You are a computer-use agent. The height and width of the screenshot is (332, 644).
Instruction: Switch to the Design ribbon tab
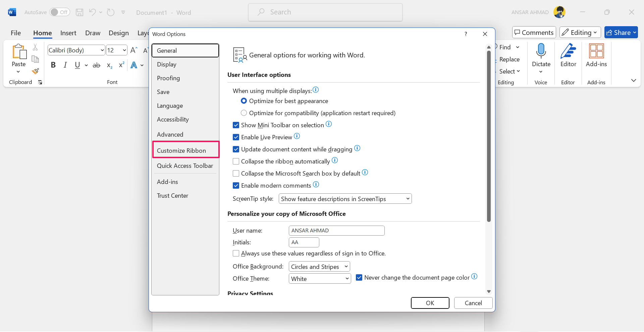tap(119, 33)
